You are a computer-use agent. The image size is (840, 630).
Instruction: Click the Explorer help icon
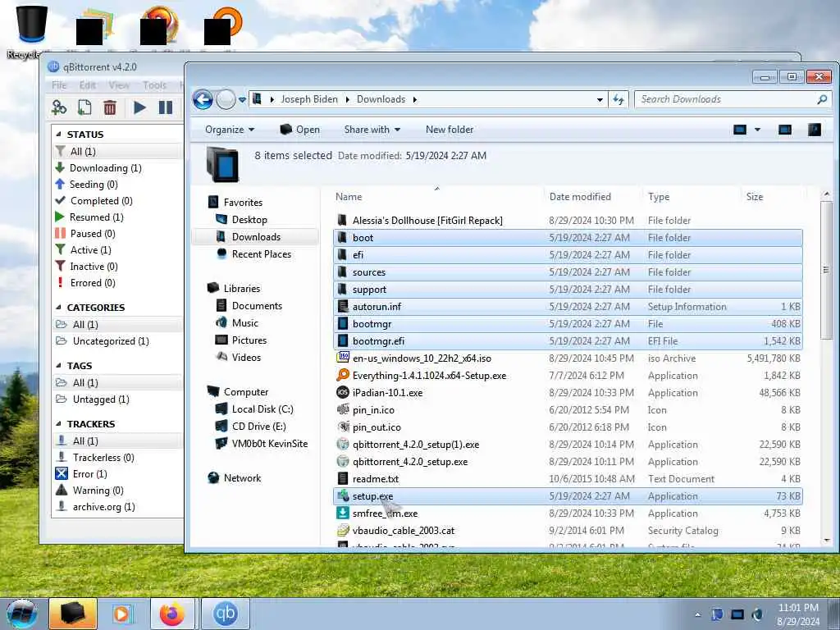click(815, 130)
